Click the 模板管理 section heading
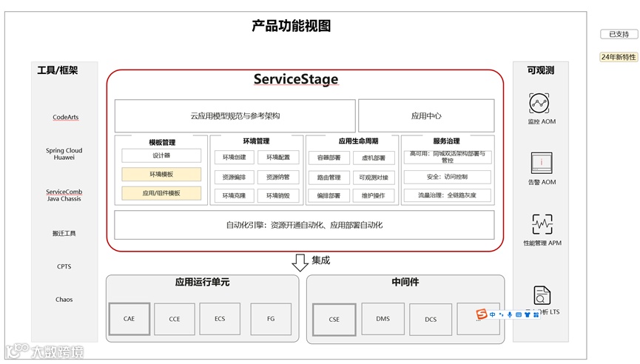640x364 pixels. (x=162, y=142)
